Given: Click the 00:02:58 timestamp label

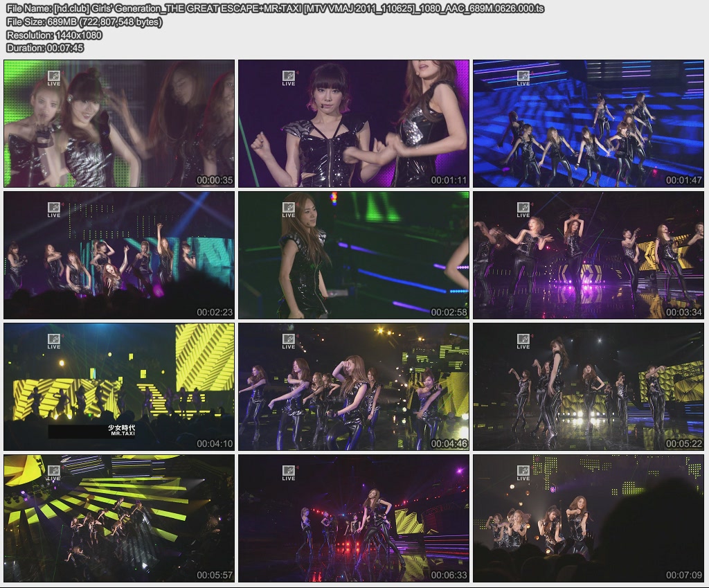Looking at the screenshot, I should click(x=449, y=312).
